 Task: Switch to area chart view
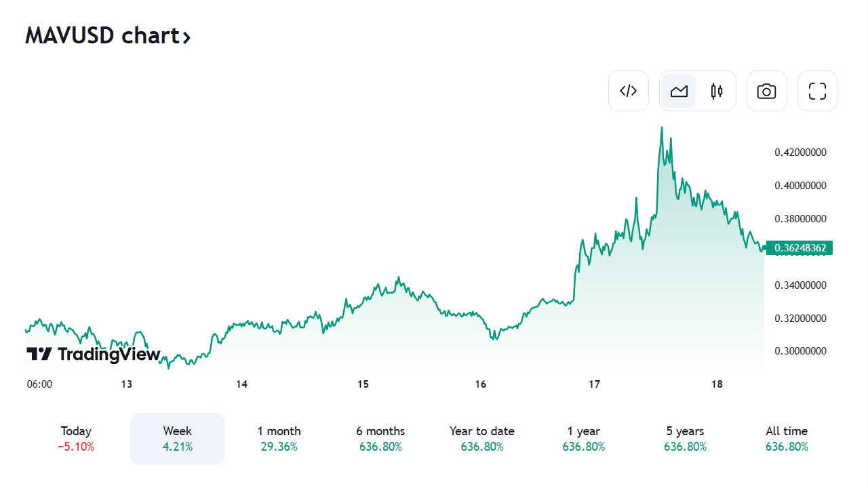tap(679, 91)
